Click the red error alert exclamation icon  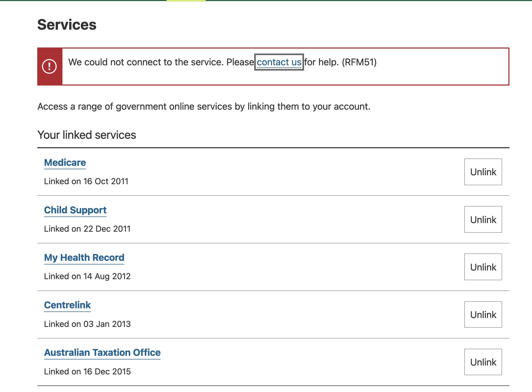tap(49, 66)
